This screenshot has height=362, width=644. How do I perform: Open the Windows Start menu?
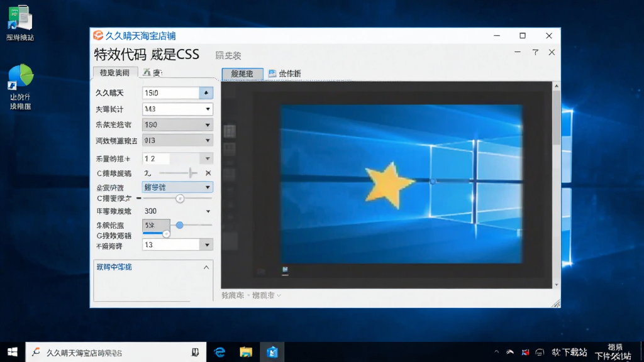coord(13,352)
